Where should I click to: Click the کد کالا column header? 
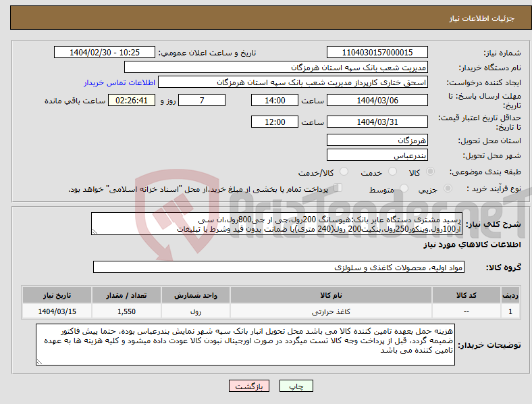pos(467,295)
